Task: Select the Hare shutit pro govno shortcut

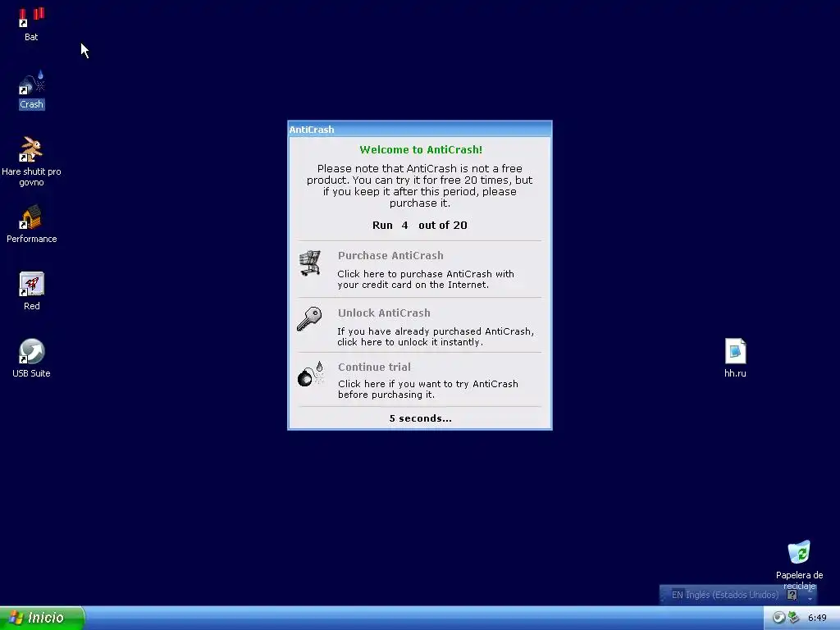Action: (31, 162)
